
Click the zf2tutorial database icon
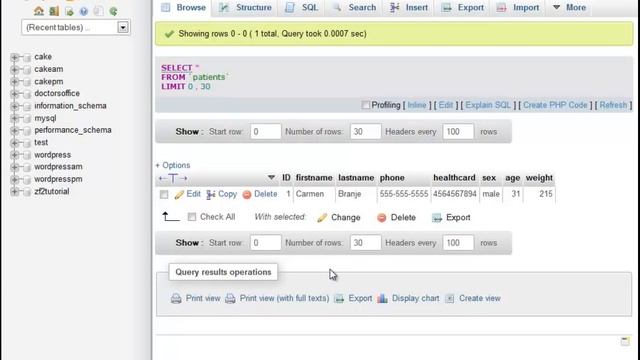(x=27, y=191)
